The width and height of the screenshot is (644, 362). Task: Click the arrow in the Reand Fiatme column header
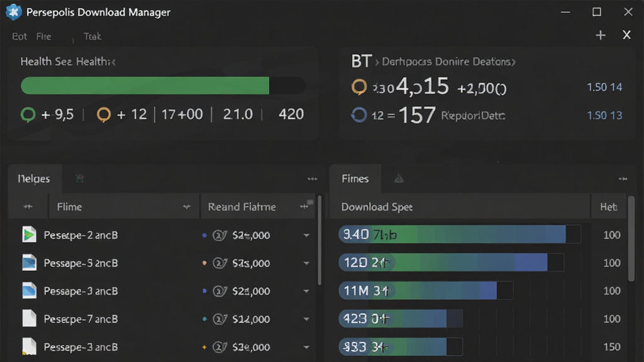pyautogui.click(x=304, y=206)
